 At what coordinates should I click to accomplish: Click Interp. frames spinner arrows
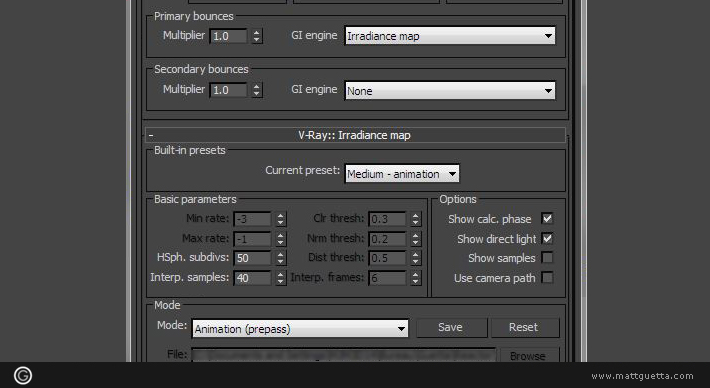416,278
